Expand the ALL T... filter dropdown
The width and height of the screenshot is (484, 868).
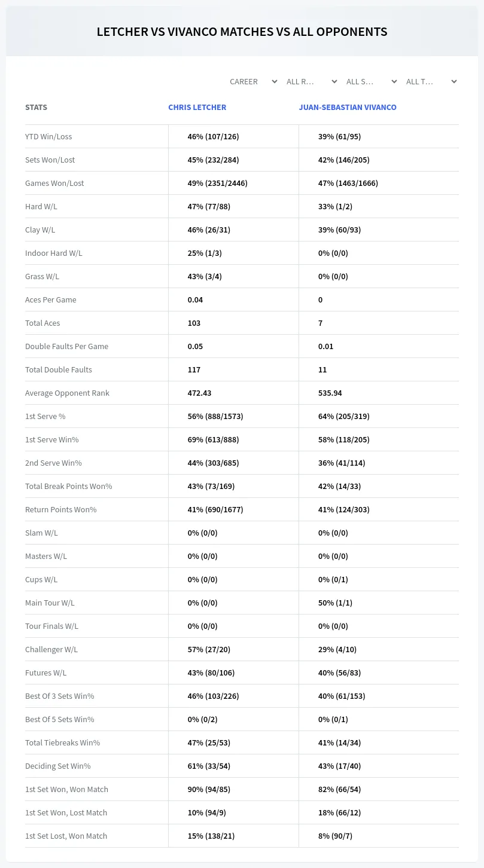[431, 82]
